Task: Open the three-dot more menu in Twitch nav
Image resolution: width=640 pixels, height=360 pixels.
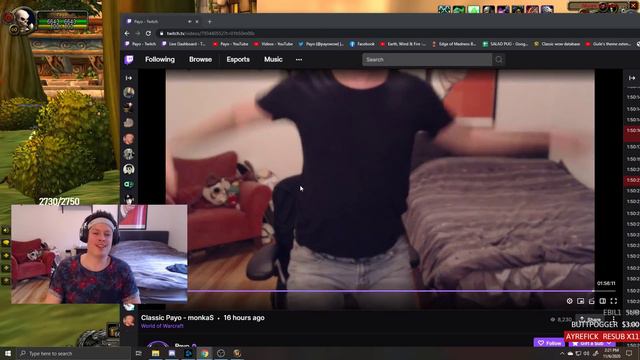Action: [x=299, y=60]
